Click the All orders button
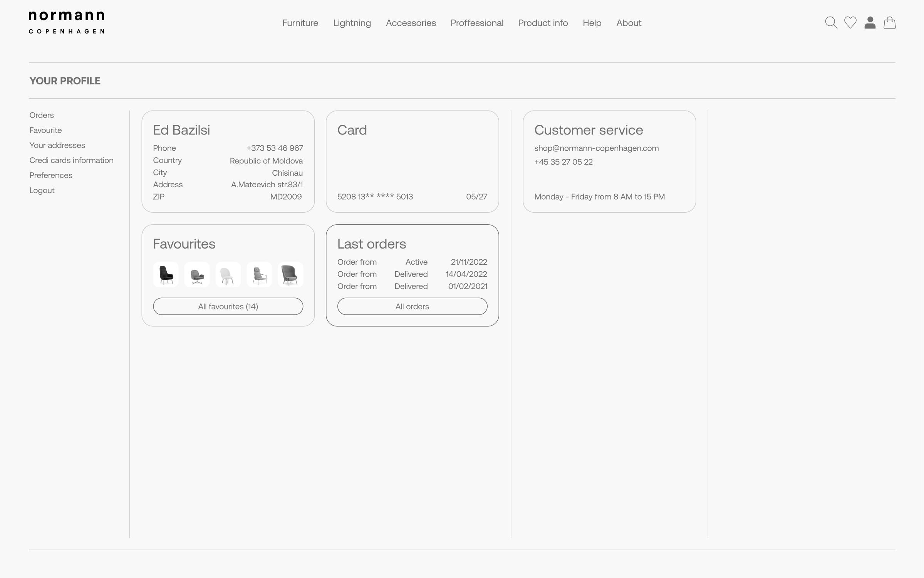 [x=412, y=306]
